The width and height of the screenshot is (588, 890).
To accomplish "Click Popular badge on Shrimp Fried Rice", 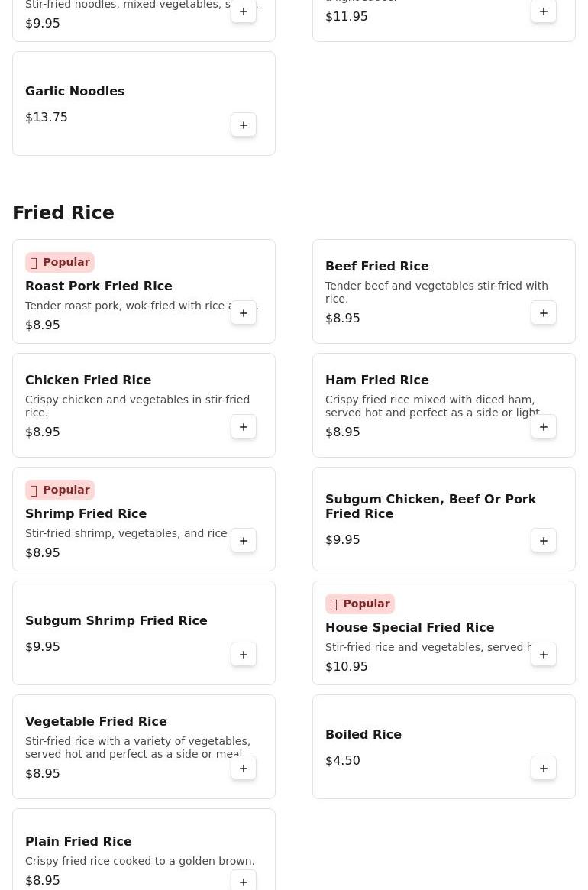I will [60, 490].
